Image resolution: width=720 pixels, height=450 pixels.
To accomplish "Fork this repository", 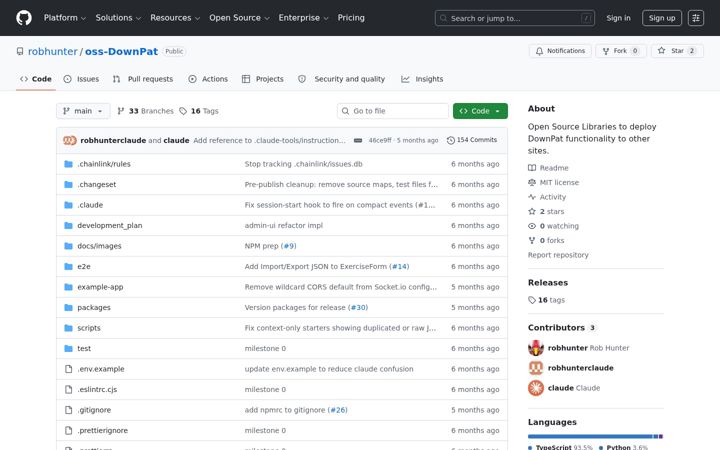I will tap(621, 51).
